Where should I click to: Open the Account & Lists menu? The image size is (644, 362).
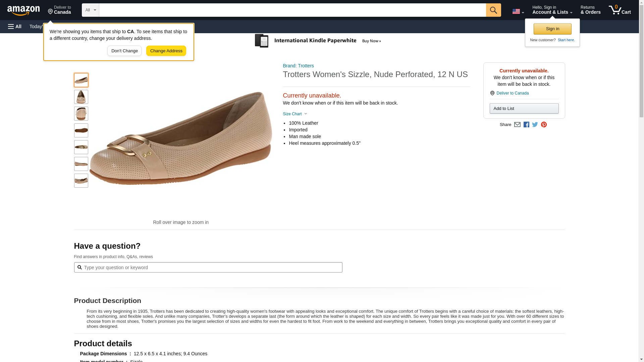click(552, 10)
